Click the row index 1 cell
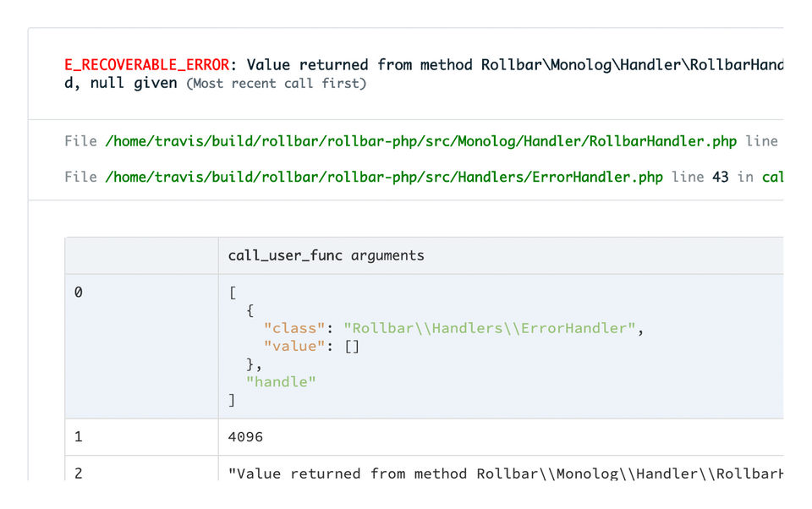 tap(79, 437)
